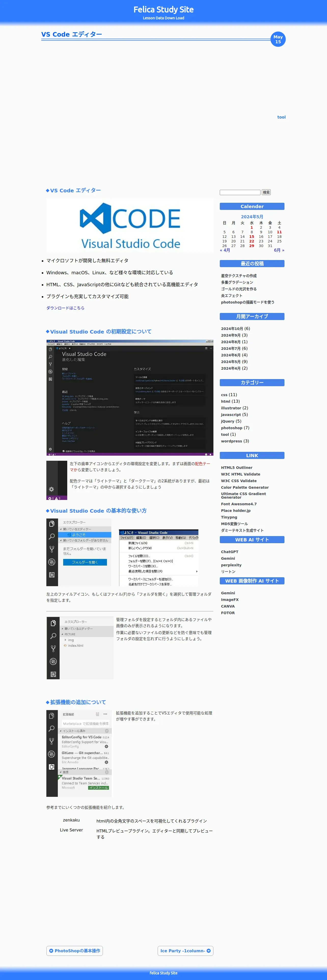
Task: Select calendar date 29
Action: [252, 246]
